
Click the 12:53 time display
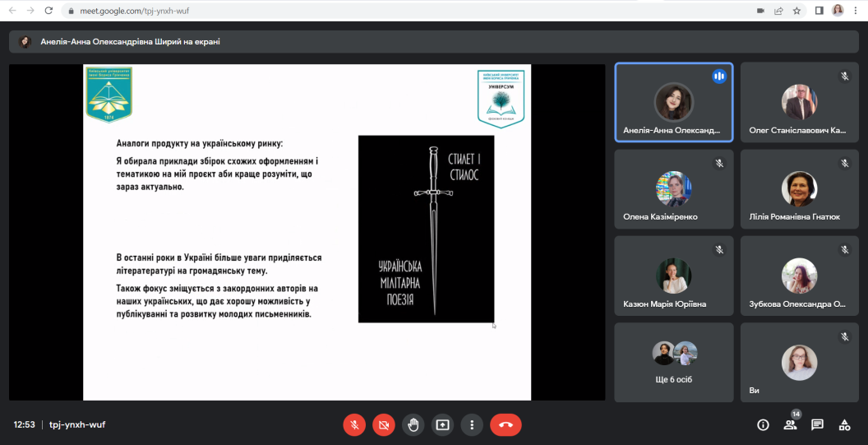(25, 425)
